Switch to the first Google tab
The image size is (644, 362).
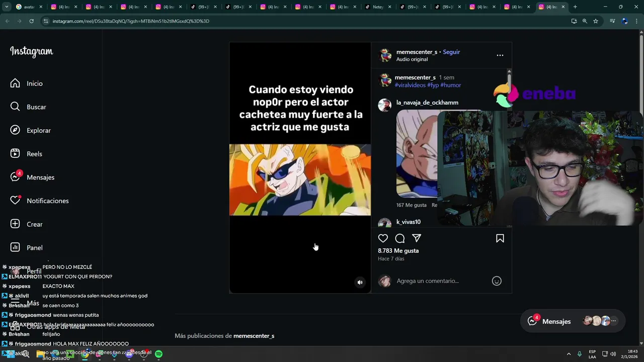(29, 7)
